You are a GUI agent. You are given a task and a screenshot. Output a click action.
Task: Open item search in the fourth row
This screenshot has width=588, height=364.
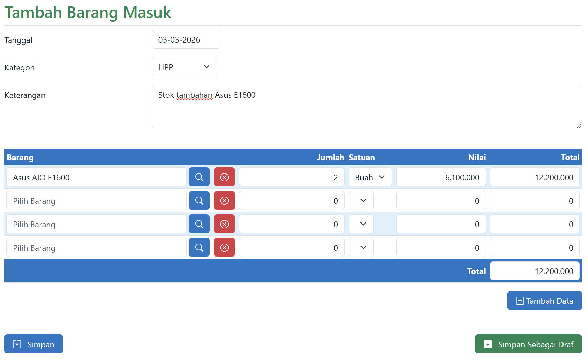pyautogui.click(x=199, y=247)
